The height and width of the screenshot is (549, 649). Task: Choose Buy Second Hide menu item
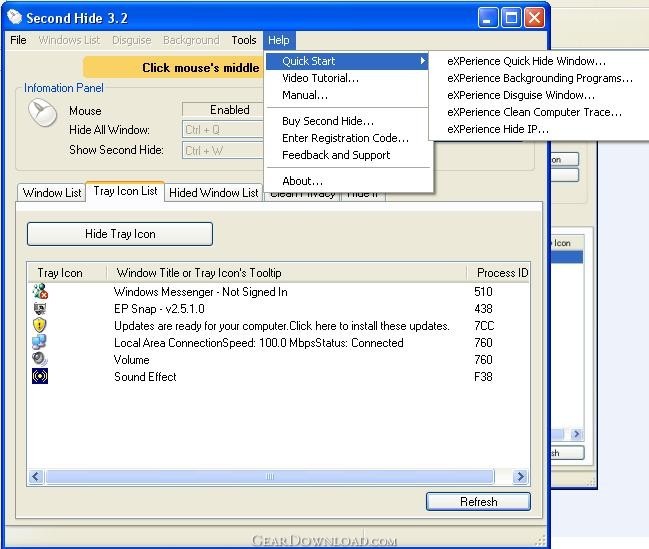[x=328, y=121]
